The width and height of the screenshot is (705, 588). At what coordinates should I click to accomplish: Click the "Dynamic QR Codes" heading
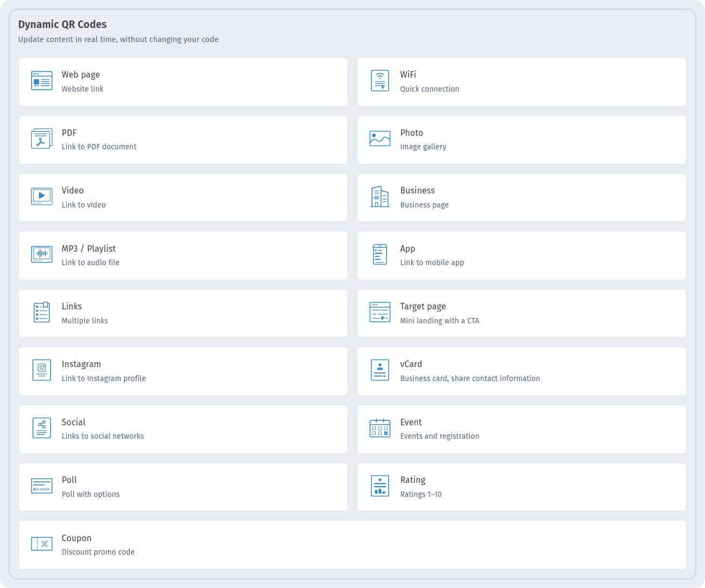[63, 24]
